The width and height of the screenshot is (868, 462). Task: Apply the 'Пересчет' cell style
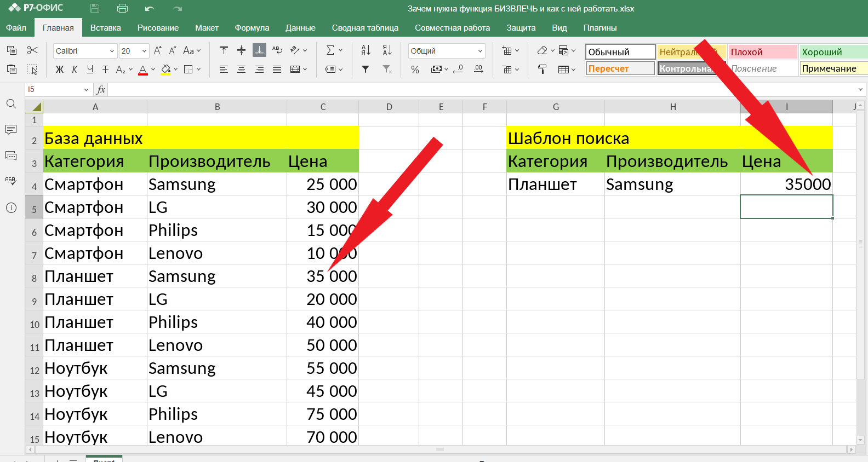[620, 68]
